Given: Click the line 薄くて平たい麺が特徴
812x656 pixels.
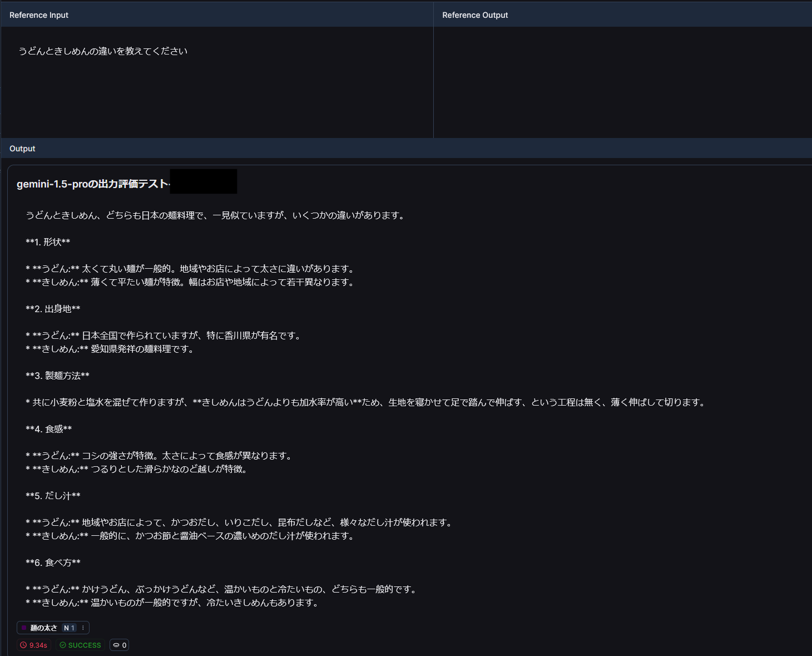Looking at the screenshot, I should 191,282.
